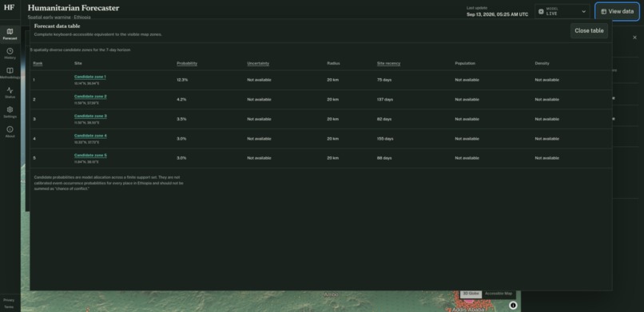Switch to the 3D Globe view

tap(471, 294)
